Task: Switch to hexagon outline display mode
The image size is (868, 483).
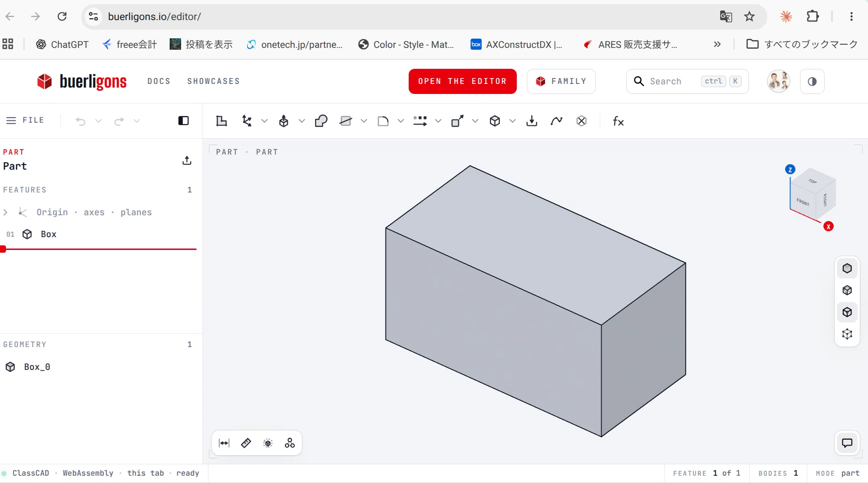Action: tap(847, 269)
